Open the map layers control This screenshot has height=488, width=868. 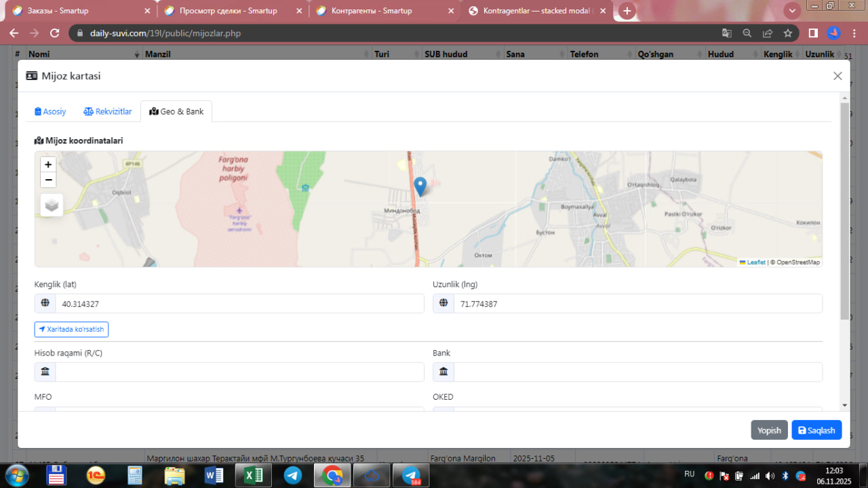[x=52, y=205]
